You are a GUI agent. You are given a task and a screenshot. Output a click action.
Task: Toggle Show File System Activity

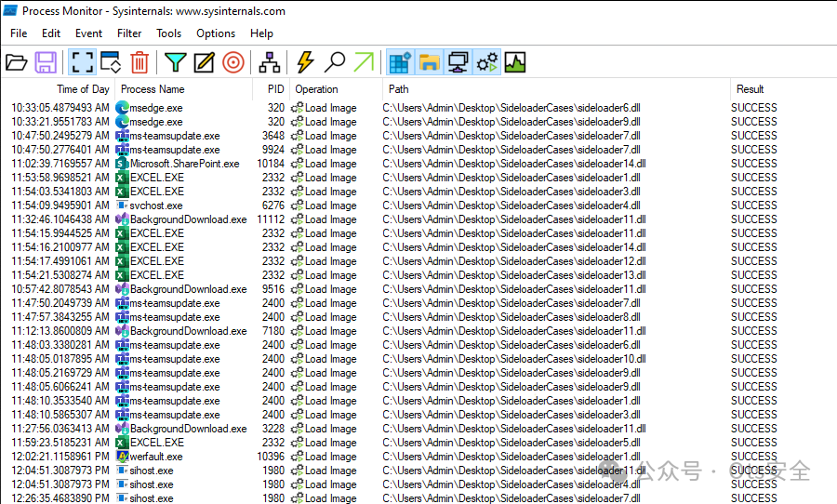429,62
